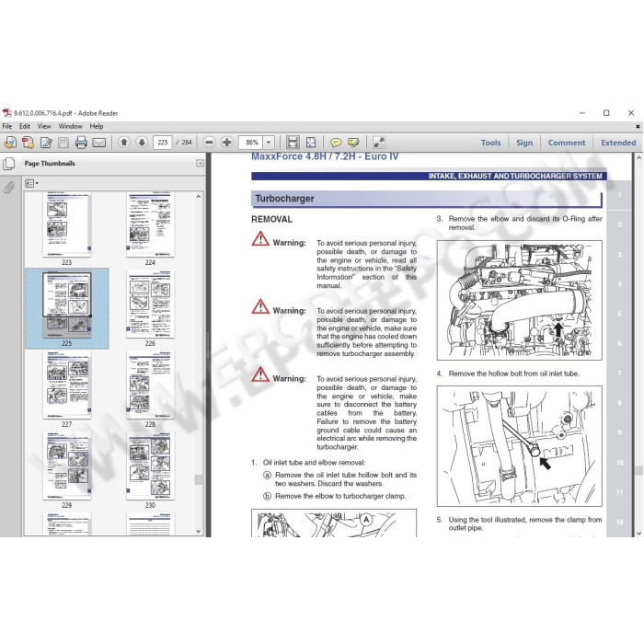Open the Help menu

tap(97, 126)
